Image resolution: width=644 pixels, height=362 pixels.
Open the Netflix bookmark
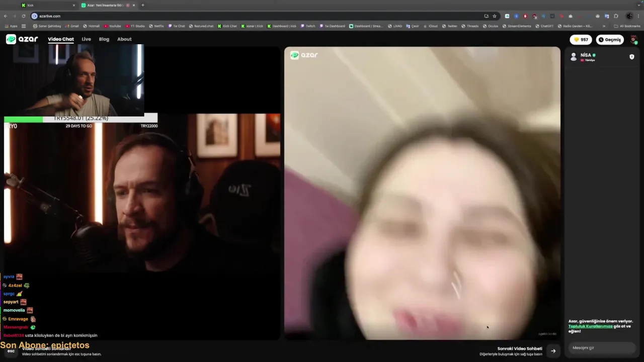pos(156,26)
